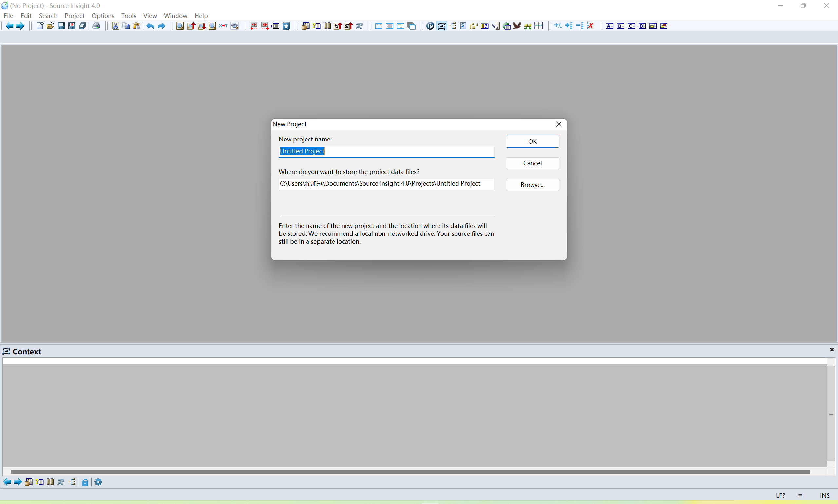Open Context Window options gear icon
Screen dimensions: 838x504
[99, 482]
